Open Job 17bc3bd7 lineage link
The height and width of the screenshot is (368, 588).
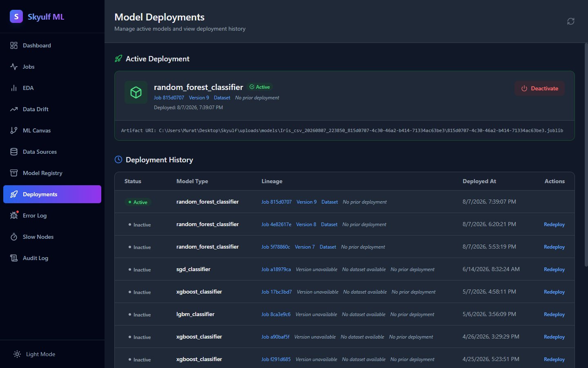(276, 292)
